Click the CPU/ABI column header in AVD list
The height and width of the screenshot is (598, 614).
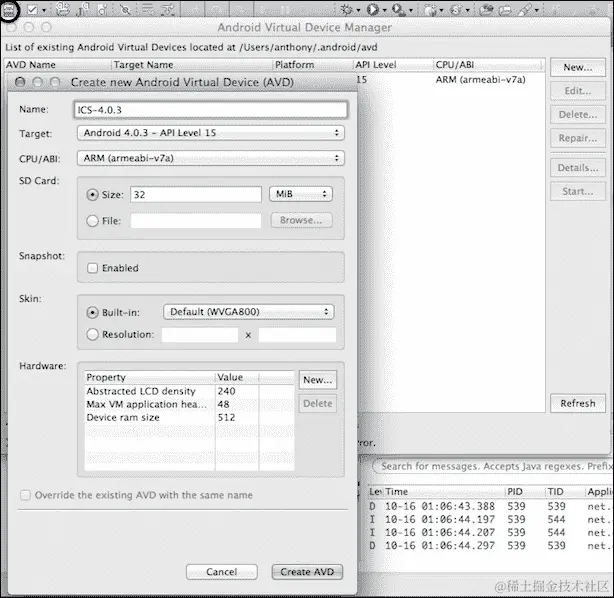488,65
